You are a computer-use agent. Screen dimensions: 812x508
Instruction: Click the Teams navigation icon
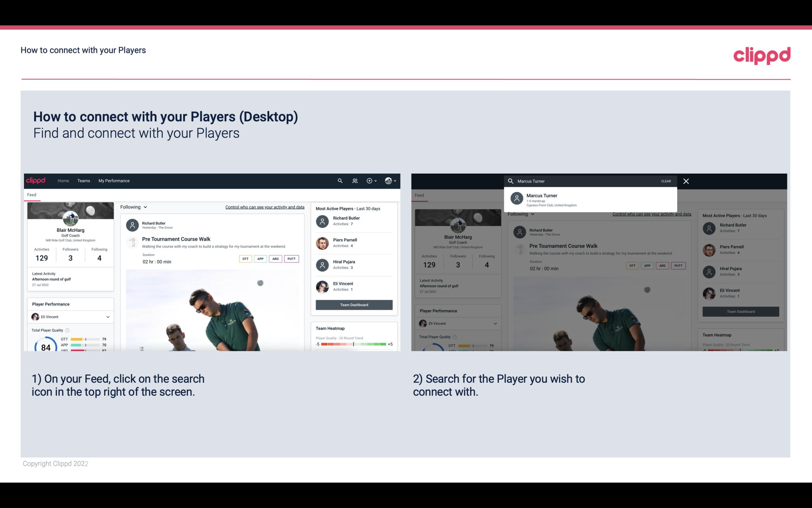[84, 180]
